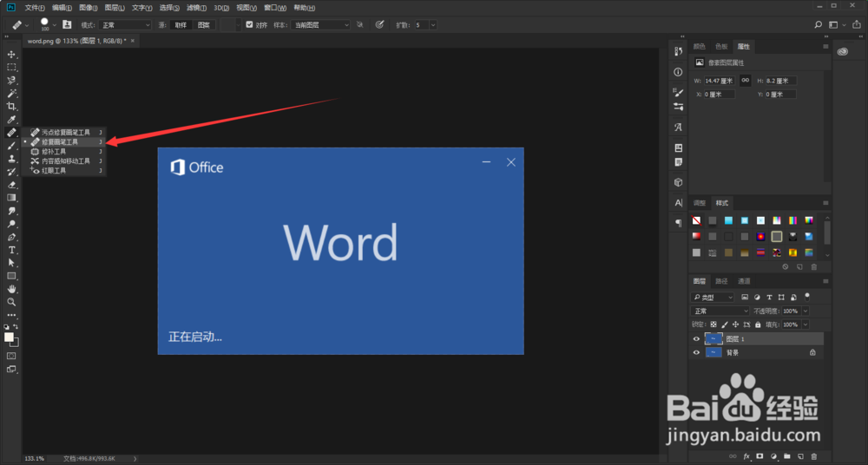Toggle lock transparent pixels
868x465 pixels.
(x=713, y=324)
